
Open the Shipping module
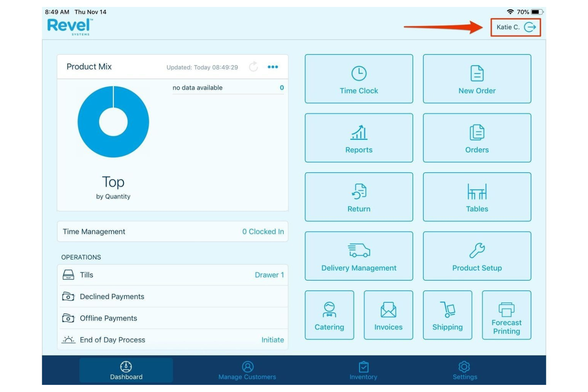pos(447,315)
